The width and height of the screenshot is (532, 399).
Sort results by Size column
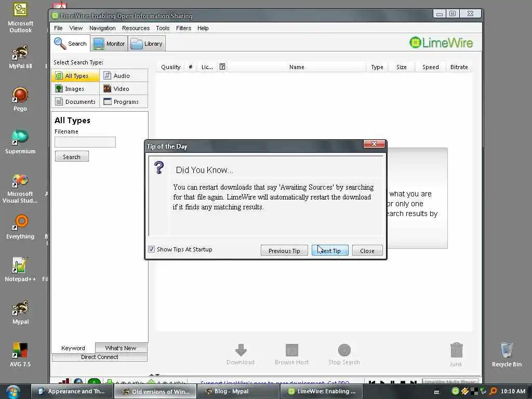pos(402,67)
